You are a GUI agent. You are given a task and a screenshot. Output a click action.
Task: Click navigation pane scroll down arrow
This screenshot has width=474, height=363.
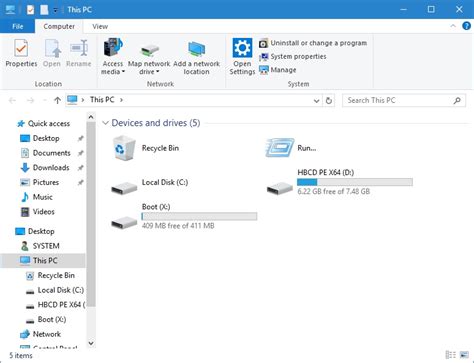pyautogui.click(x=91, y=343)
